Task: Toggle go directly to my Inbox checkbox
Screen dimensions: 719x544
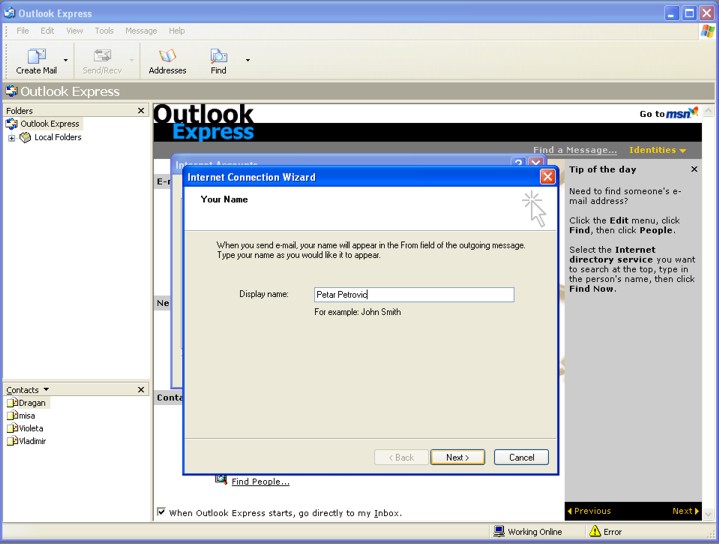Action: (x=161, y=512)
